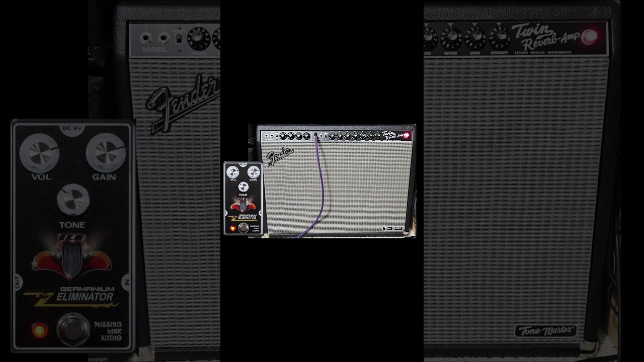Click the GAIN knob on the enlarged pedal
This screenshot has width=644, height=362.
point(106,153)
